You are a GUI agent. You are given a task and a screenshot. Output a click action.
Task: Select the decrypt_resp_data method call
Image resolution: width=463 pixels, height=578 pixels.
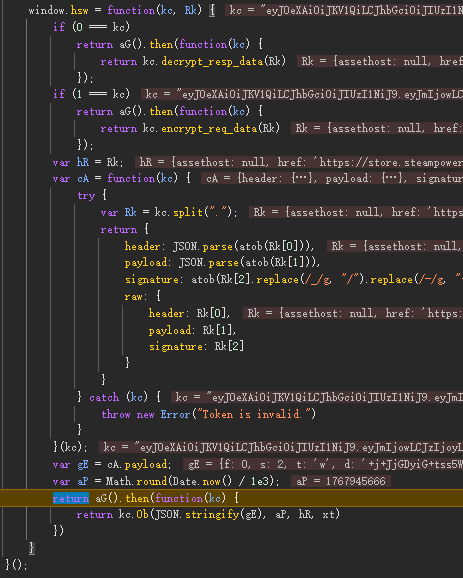[212, 61]
